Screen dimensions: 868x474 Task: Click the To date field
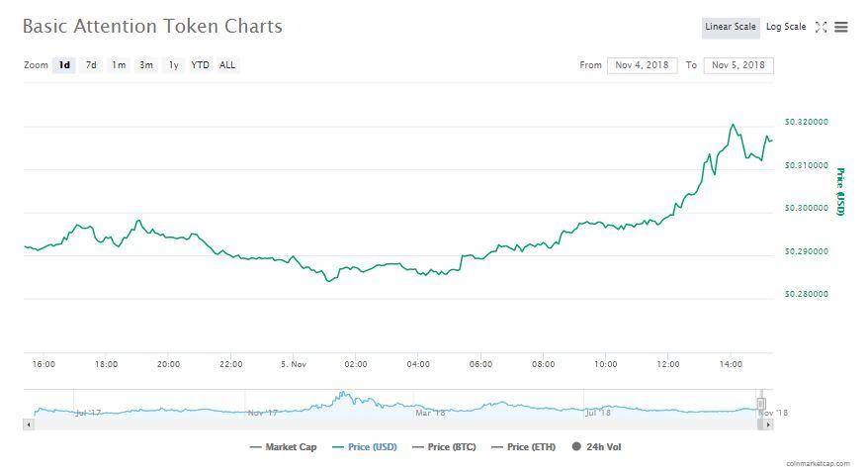click(x=738, y=65)
